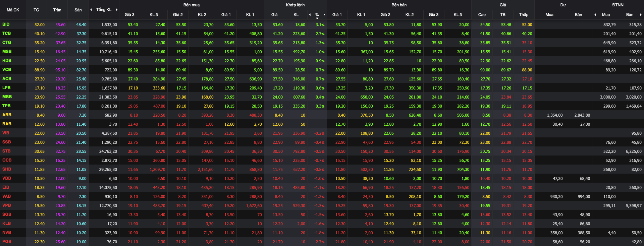Image resolution: width=644 pixels, height=246 pixels.
Task: Open the VCB stock symbol
Action: click(7, 70)
